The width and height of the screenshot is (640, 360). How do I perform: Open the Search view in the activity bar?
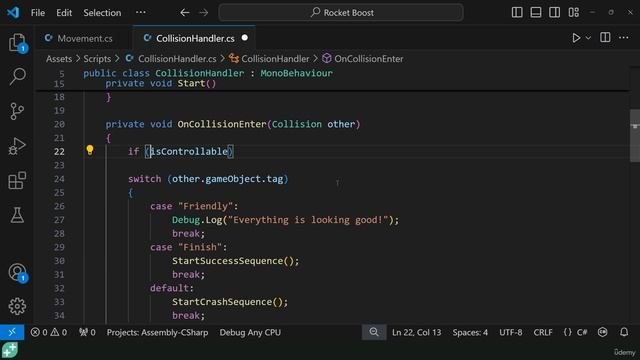coord(17,76)
